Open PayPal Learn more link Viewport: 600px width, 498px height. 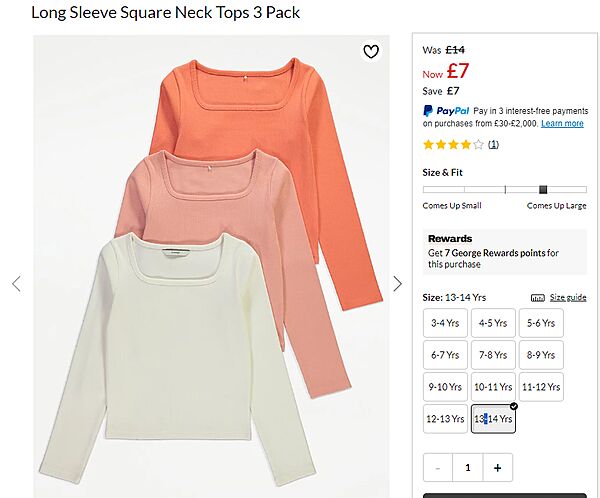562,124
